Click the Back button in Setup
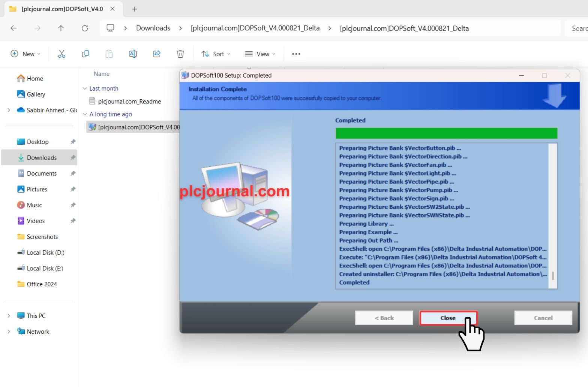This screenshot has width=588, height=387. (384, 318)
